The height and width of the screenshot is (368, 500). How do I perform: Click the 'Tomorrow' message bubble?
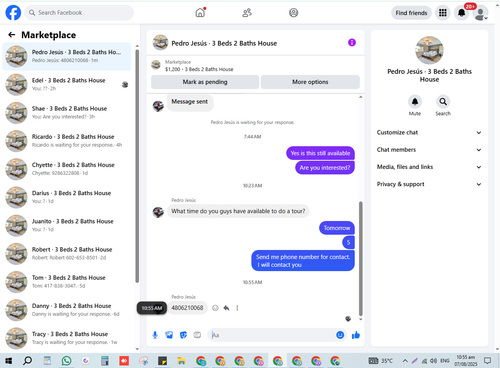point(337,228)
